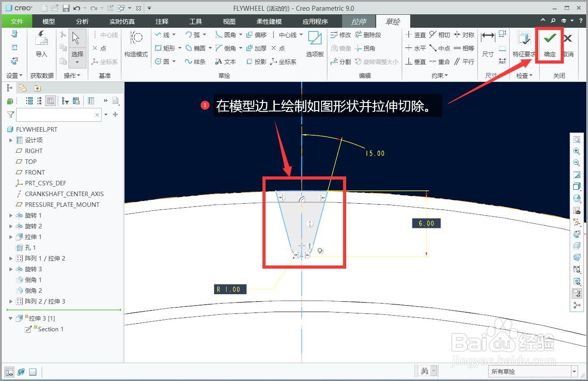Click the Divide (分割) tool
Viewport: 588px width, 381px height.
tap(341, 62)
